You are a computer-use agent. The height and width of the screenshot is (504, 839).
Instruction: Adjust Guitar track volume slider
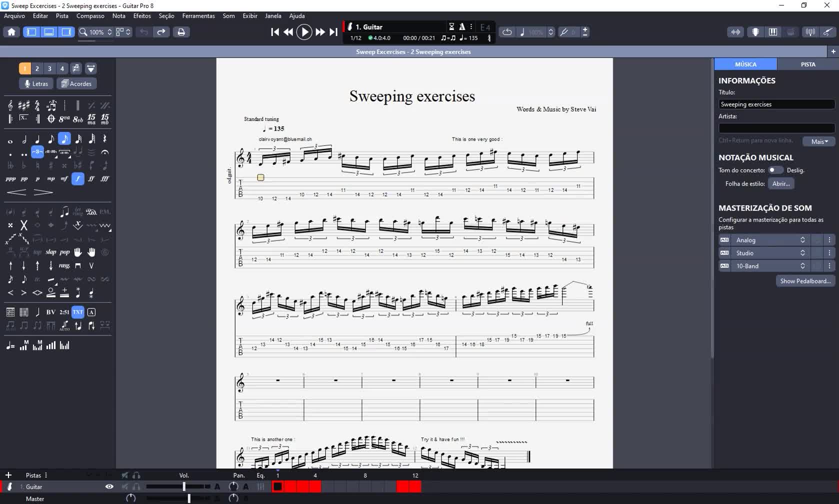pyautogui.click(x=178, y=486)
